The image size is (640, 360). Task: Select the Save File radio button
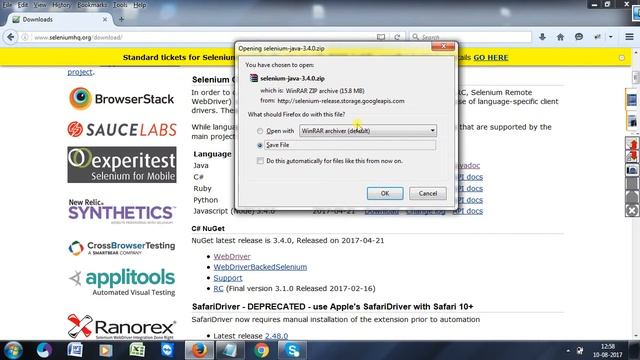click(x=260, y=145)
